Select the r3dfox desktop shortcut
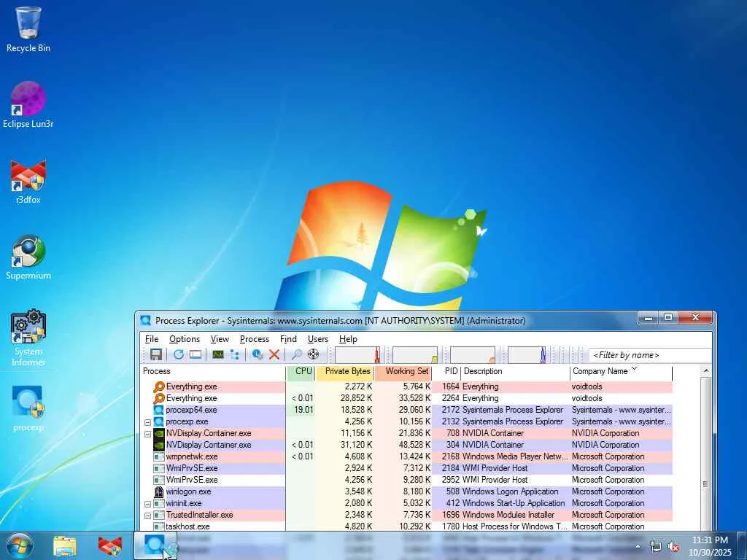747x560 pixels. (28, 182)
